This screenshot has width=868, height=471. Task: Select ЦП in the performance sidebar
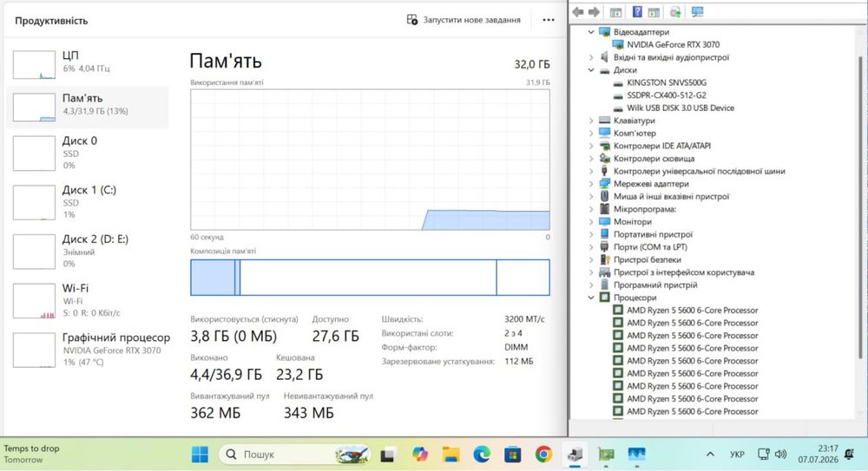coord(89,63)
